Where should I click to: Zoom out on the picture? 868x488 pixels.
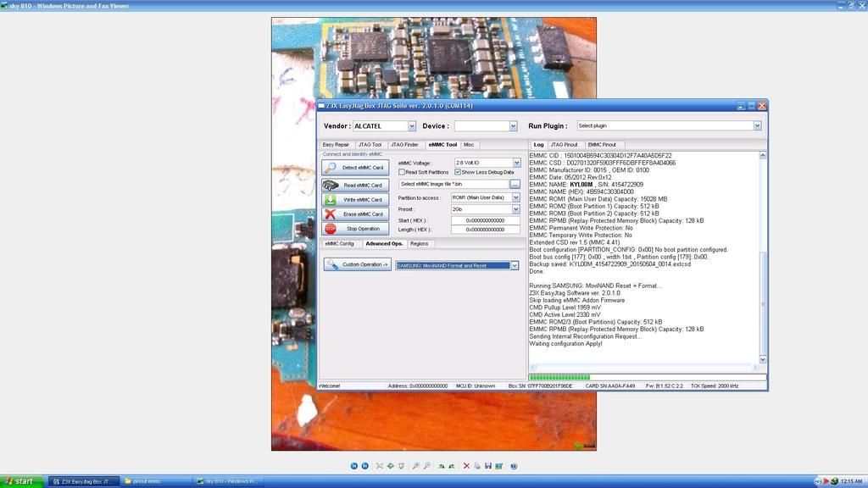click(x=427, y=466)
